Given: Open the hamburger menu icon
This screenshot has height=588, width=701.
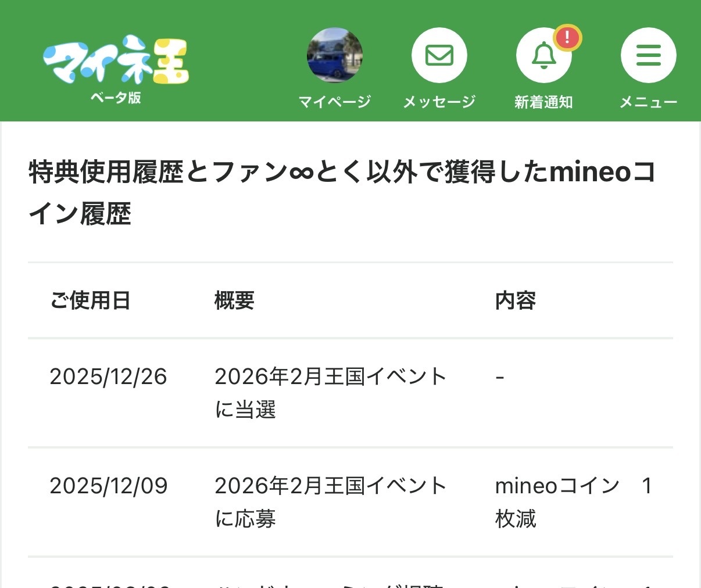Looking at the screenshot, I should click(648, 56).
